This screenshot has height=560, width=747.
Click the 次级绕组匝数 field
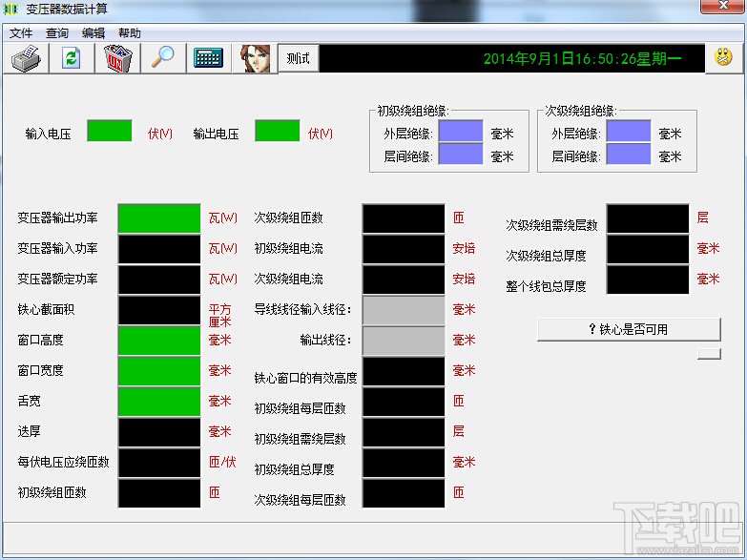(404, 218)
